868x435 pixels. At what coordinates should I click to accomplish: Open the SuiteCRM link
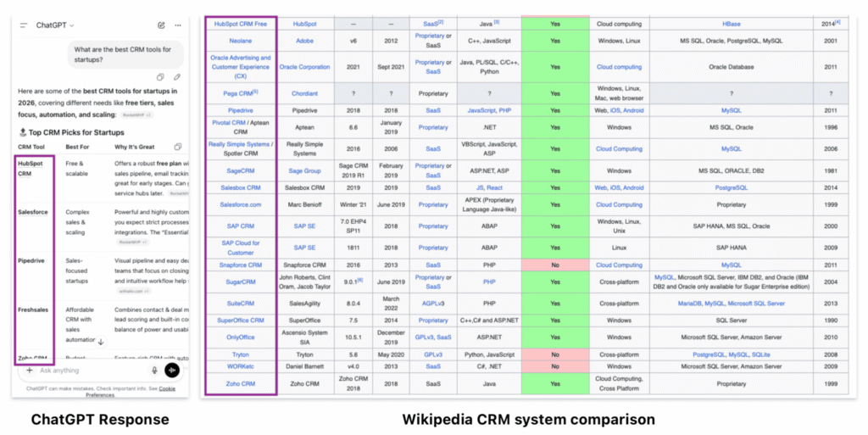240,304
